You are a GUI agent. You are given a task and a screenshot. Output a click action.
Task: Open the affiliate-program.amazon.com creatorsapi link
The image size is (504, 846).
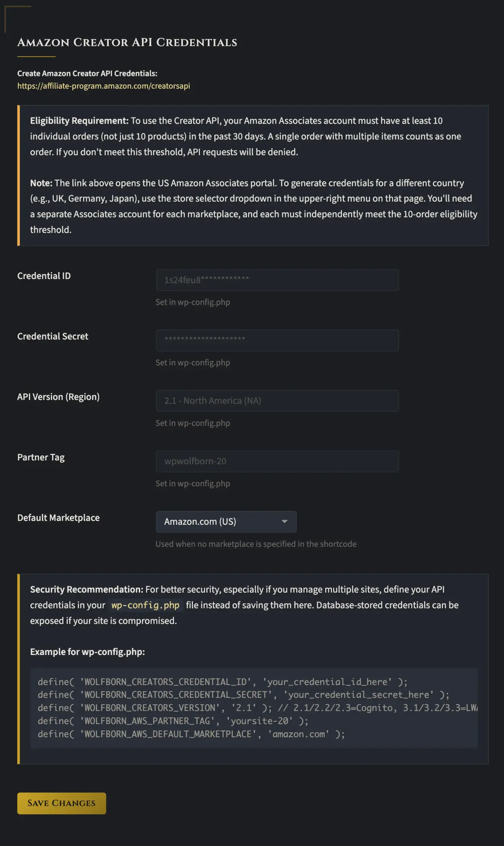[104, 86]
